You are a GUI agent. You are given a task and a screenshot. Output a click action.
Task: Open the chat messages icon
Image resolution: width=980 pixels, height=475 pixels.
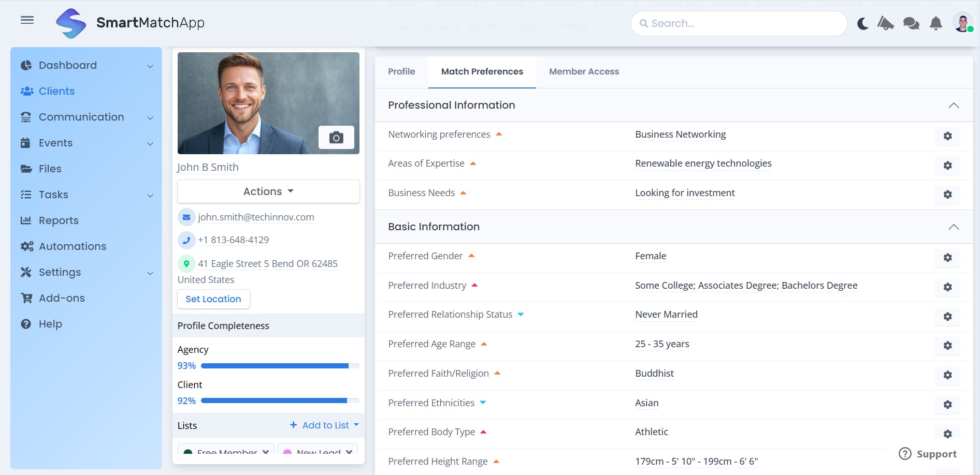click(x=910, y=23)
